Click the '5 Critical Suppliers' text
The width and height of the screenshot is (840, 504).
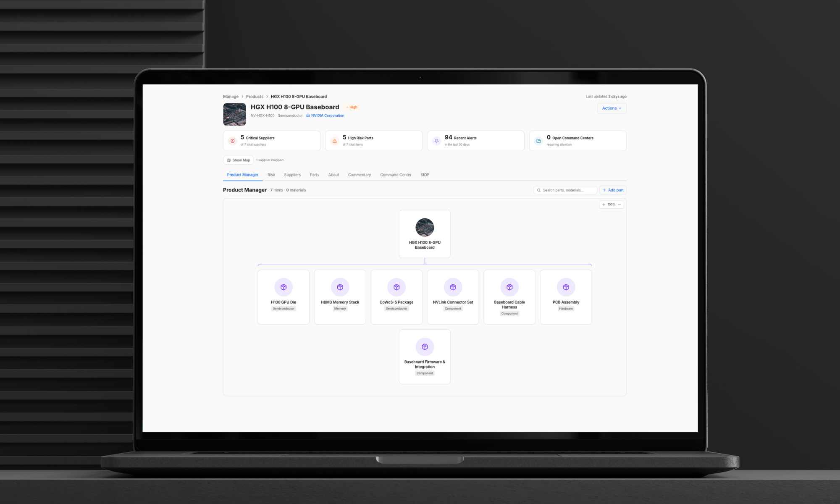coord(257,138)
